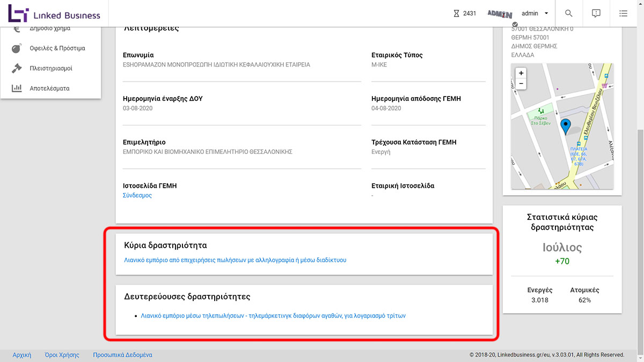Open the Σύνδεσμος link under Ιστοσελίδα ΓΕΜΗ
This screenshot has width=644, height=362.
coord(137,195)
